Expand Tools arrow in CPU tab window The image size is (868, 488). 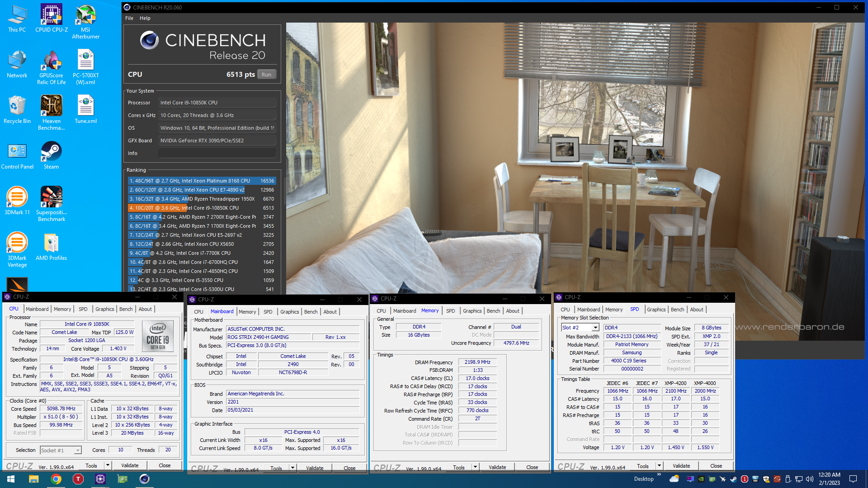[x=108, y=465]
